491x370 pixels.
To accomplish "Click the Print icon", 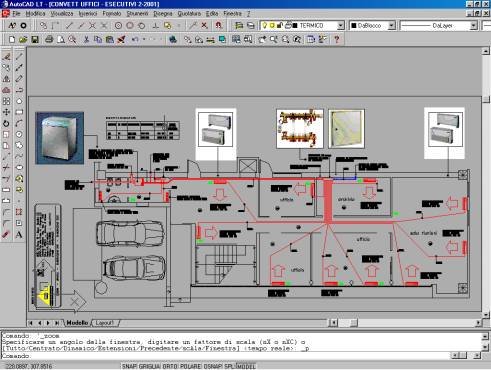I will [x=49, y=39].
